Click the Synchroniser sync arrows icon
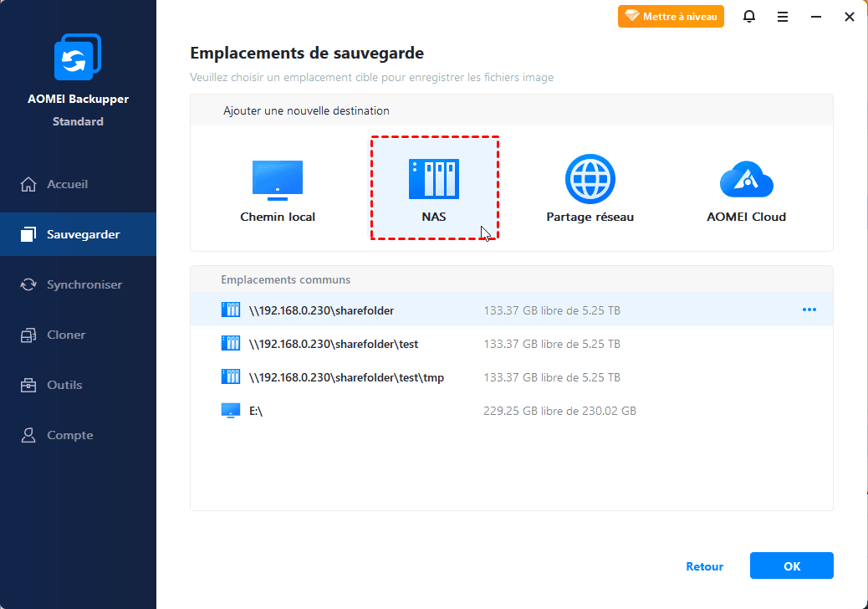868x609 pixels. (x=28, y=284)
